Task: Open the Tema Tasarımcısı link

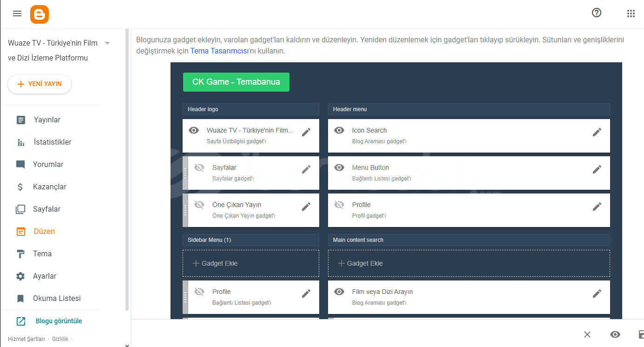Action: point(219,51)
